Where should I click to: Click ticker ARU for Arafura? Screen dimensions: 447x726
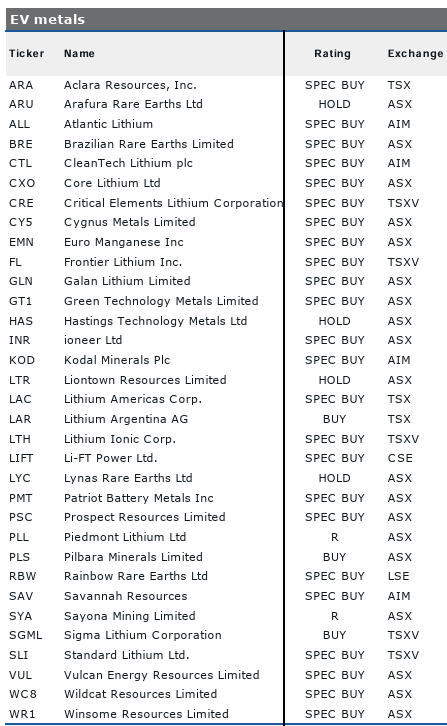click(x=21, y=104)
